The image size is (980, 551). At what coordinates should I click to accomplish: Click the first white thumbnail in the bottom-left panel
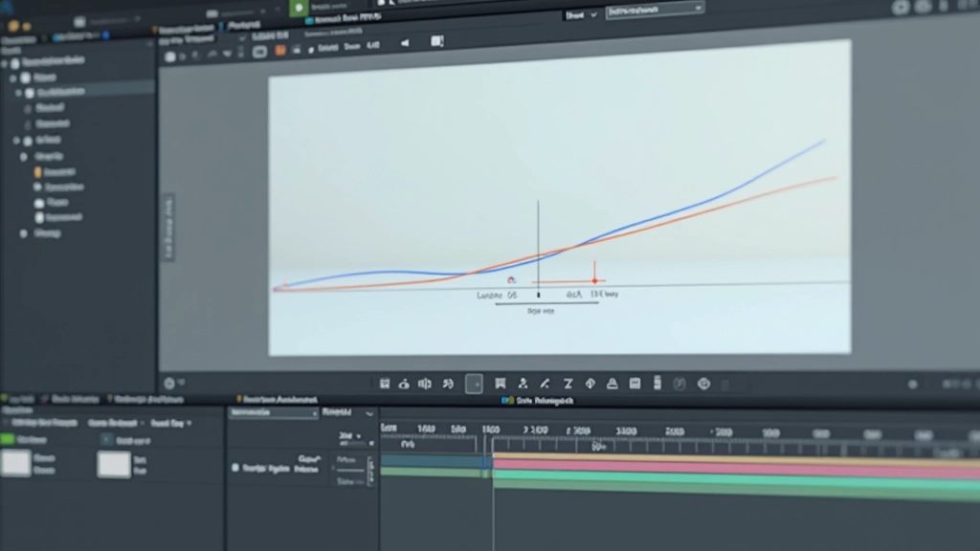(15, 463)
